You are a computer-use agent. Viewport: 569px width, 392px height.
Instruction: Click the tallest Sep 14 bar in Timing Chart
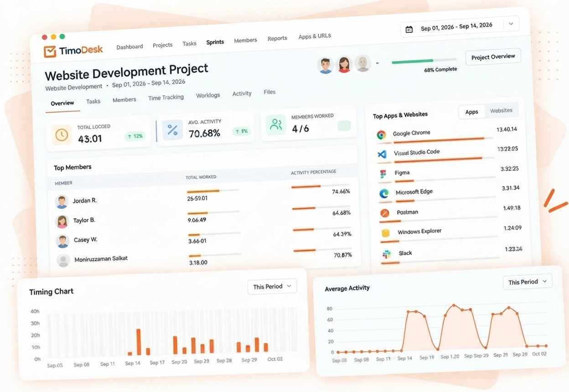(139, 342)
